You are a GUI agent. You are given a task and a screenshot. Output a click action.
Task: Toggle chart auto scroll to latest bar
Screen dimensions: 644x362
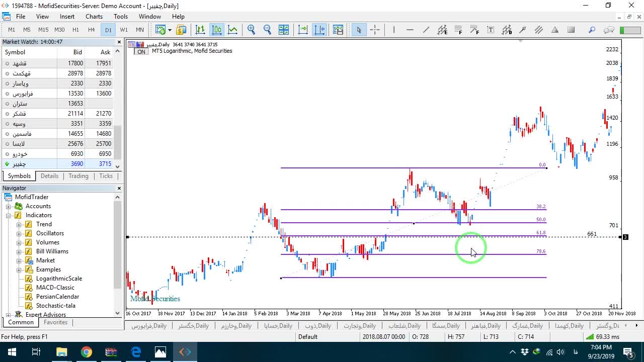pos(303,30)
